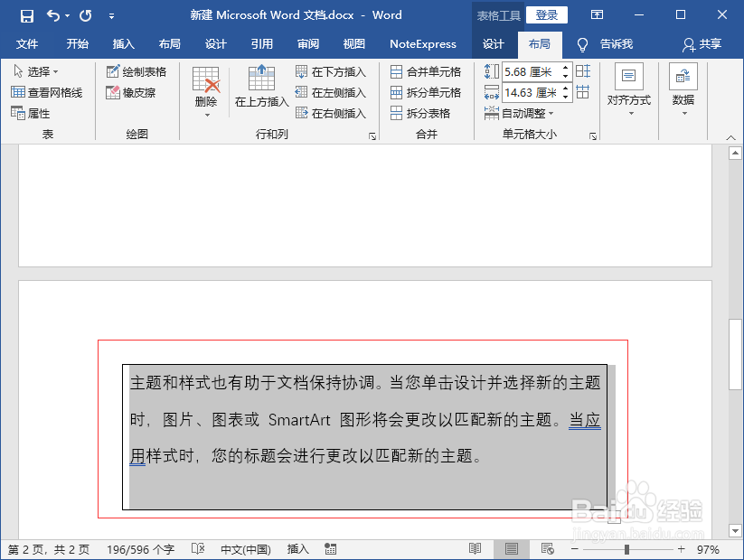The height and width of the screenshot is (560, 744).
Task: Click the vertical scrollbar thumb
Action: click(736, 354)
